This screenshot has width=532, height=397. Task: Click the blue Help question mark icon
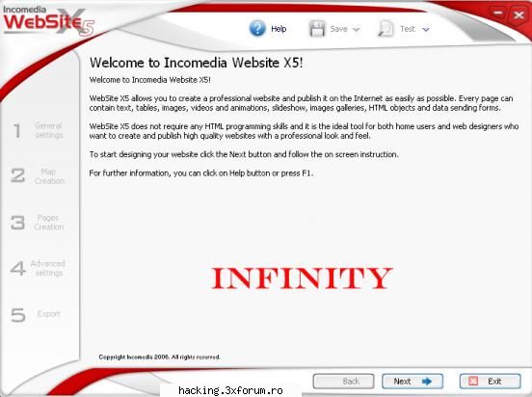point(257,29)
